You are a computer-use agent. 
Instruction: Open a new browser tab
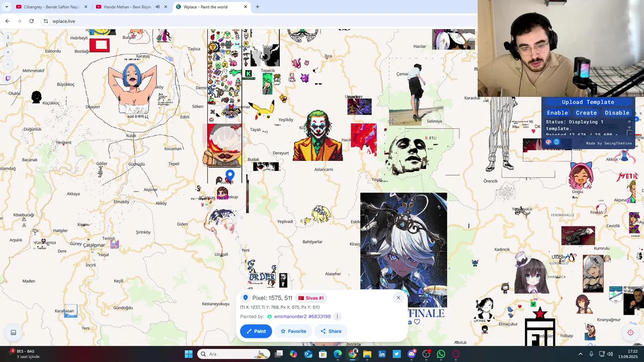tap(258, 7)
